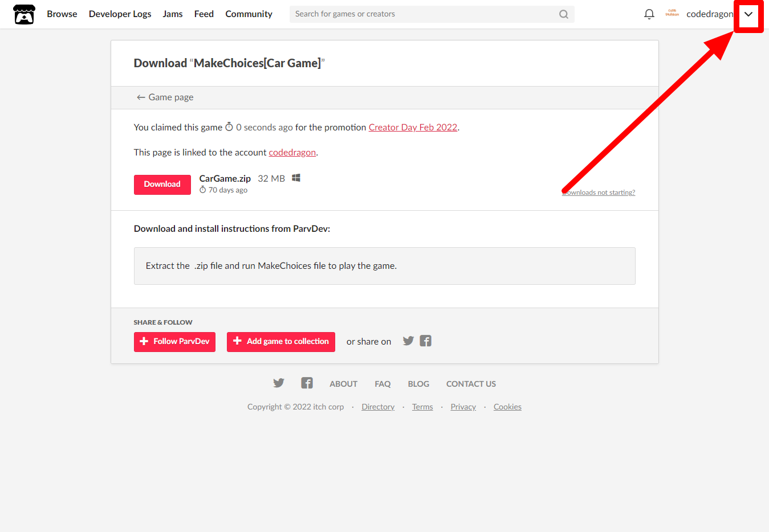The width and height of the screenshot is (769, 532).
Task: Follow ParvDev
Action: click(x=174, y=342)
